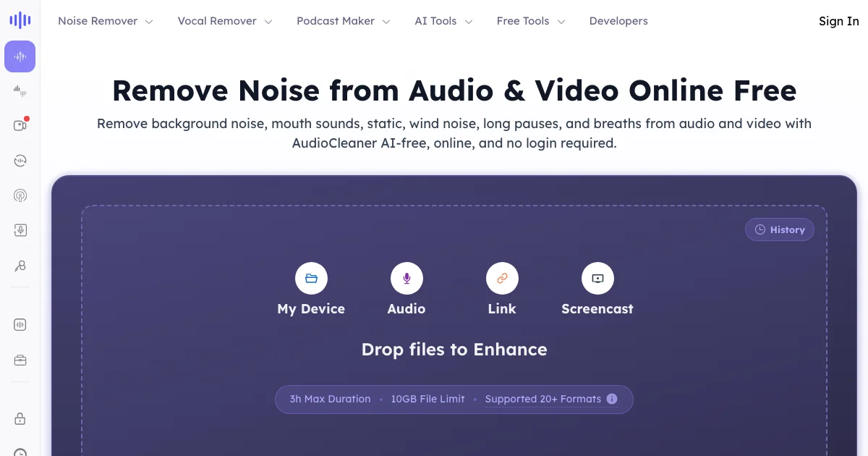The image size is (868, 456).
Task: Click the 3h Max Duration text
Action: (x=330, y=399)
